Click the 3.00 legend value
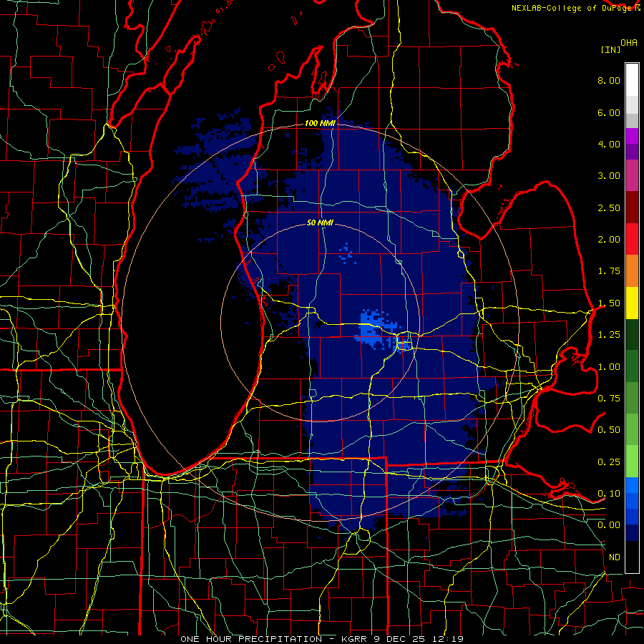The image size is (644, 644). pos(609,176)
